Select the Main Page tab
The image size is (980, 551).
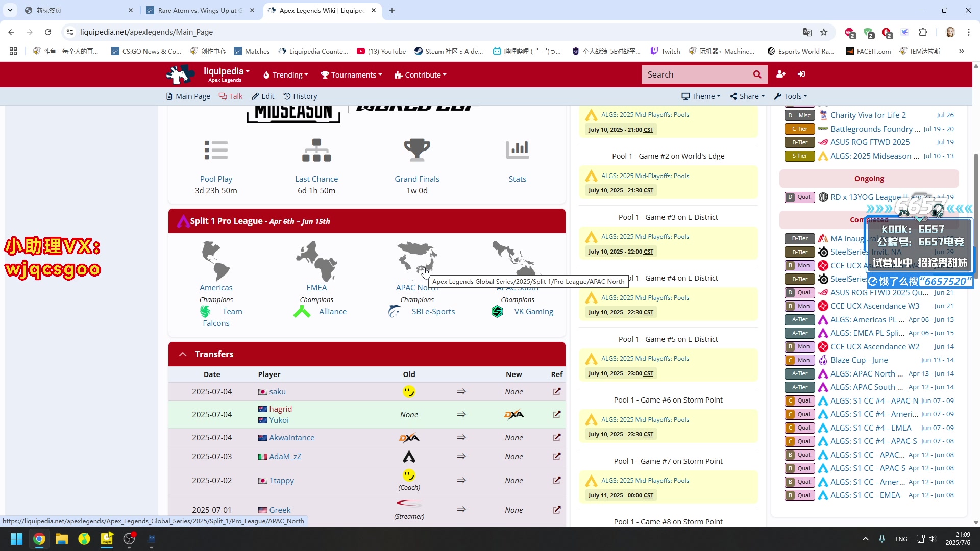tap(188, 96)
